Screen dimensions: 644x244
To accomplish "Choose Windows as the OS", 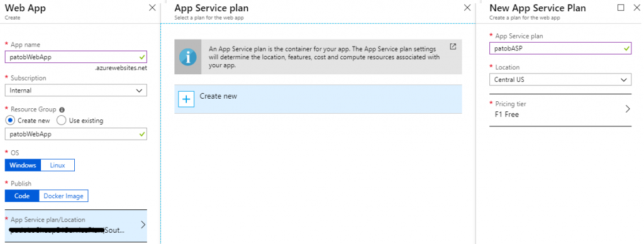I will coord(23,165).
